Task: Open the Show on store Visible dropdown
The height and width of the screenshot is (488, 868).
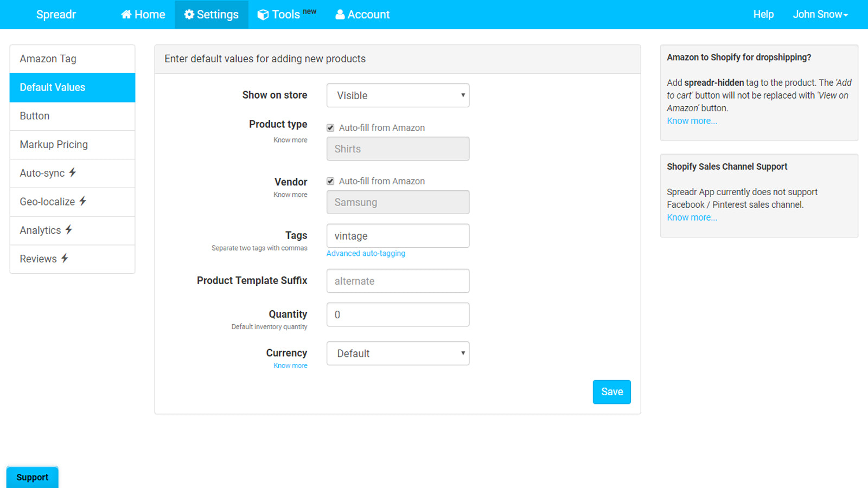Action: (398, 95)
